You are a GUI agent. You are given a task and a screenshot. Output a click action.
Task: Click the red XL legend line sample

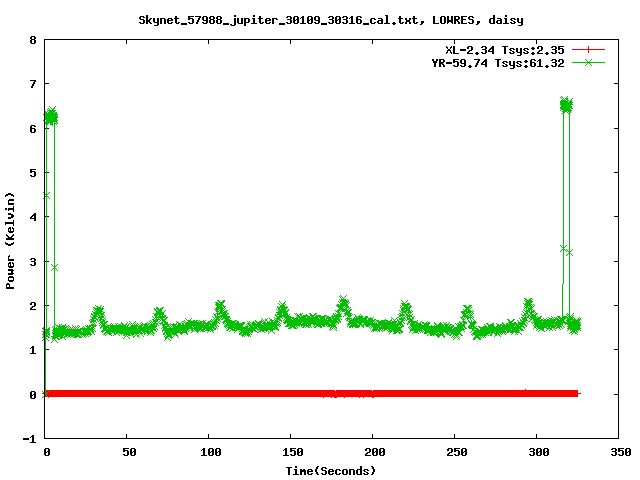coord(588,50)
